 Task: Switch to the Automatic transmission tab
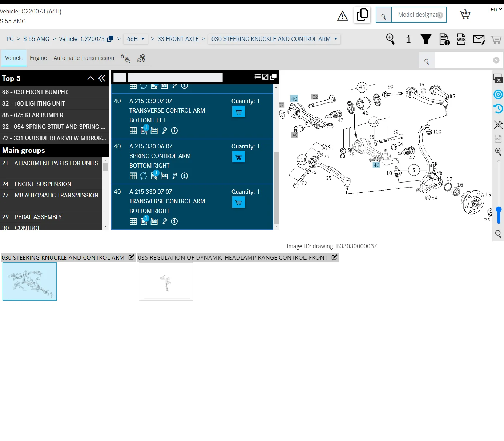(x=84, y=58)
